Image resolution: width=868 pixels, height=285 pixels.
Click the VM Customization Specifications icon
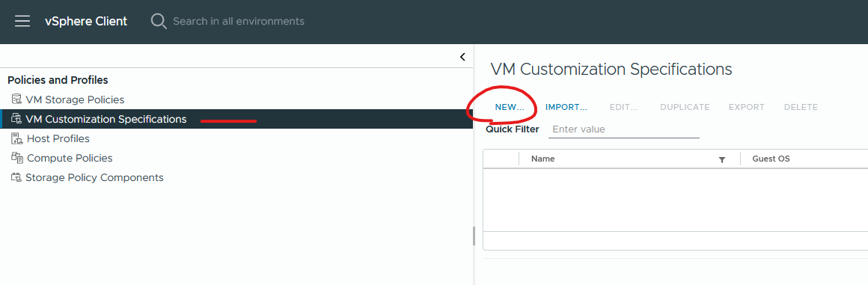(16, 119)
